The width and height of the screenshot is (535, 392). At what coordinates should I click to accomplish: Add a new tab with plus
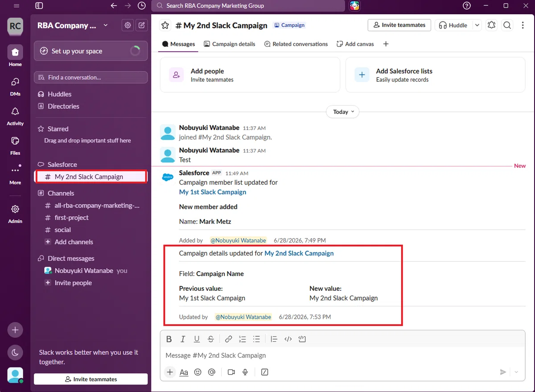click(x=386, y=44)
